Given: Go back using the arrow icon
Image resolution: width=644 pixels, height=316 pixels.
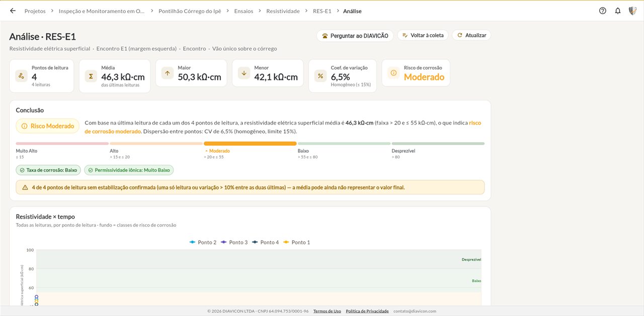Looking at the screenshot, I should pyautogui.click(x=13, y=11).
